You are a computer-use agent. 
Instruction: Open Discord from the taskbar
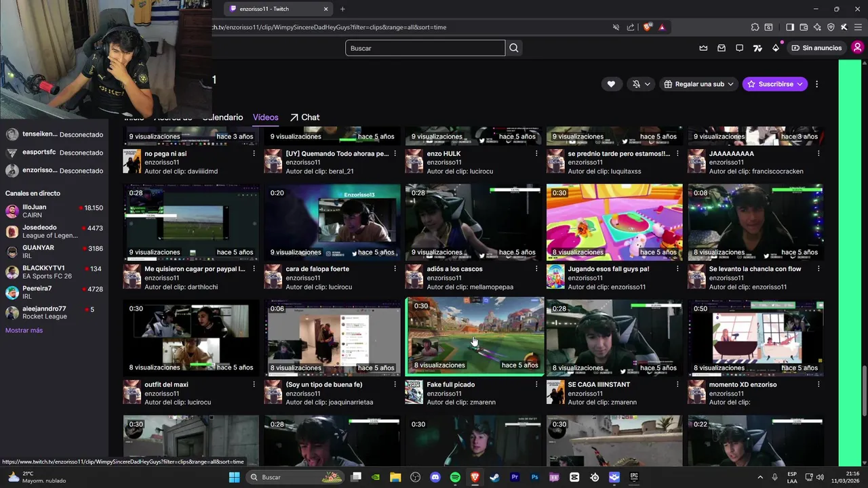pyautogui.click(x=435, y=477)
